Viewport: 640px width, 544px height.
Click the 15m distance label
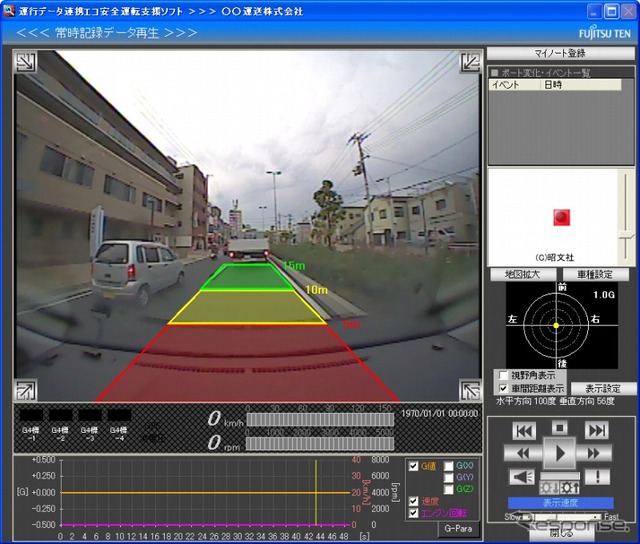[294, 266]
